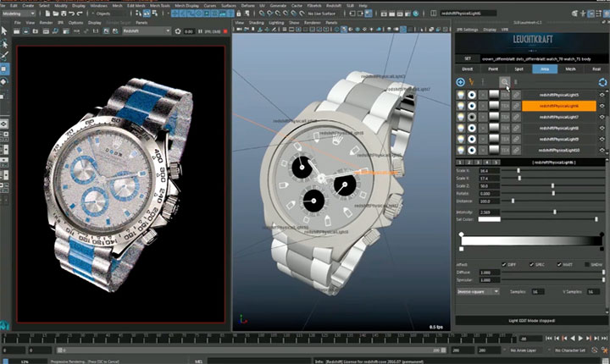The image size is (610, 364).
Task: Click the play forward button in timeline
Action: coord(580,339)
